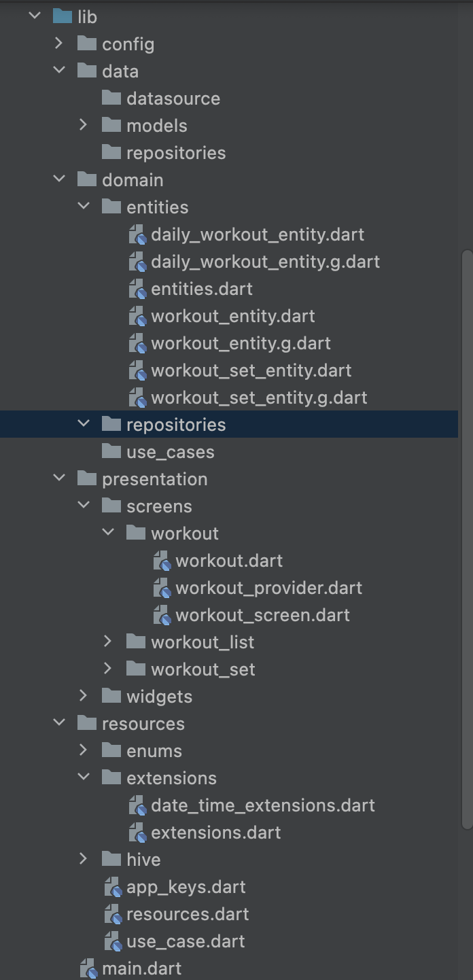
Task: Click the Dart icon next to entities.dart
Action: click(x=137, y=289)
